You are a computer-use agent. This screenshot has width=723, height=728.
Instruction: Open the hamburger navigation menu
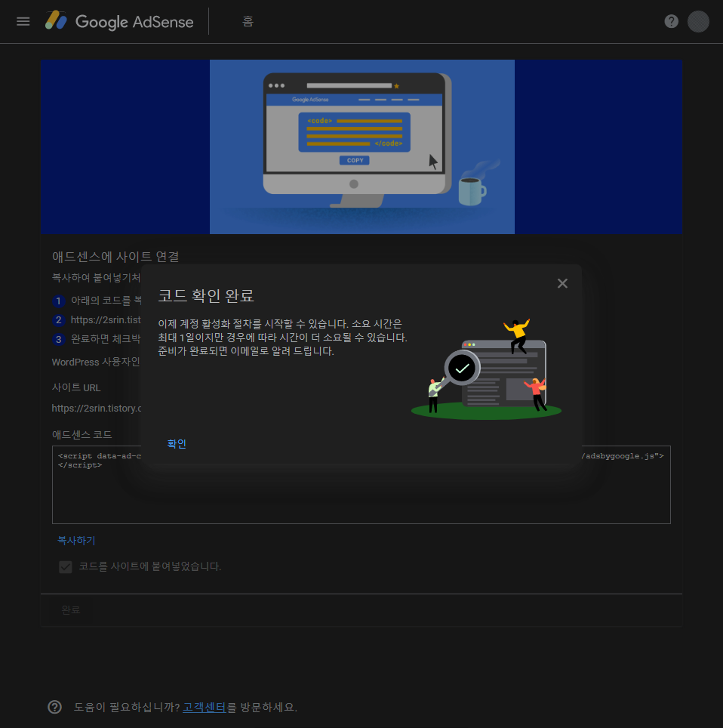(x=23, y=21)
